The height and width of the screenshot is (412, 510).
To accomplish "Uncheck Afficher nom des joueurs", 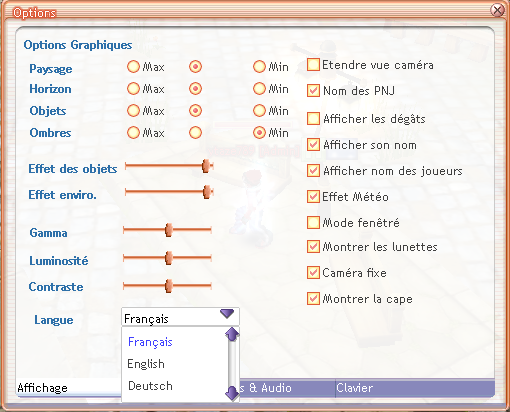I will click(313, 171).
